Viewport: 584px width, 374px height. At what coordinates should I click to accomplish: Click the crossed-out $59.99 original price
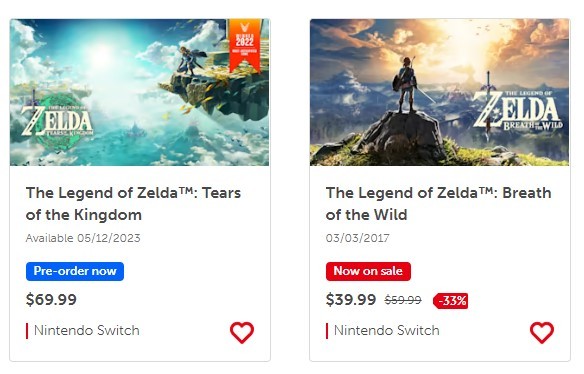coord(403,300)
